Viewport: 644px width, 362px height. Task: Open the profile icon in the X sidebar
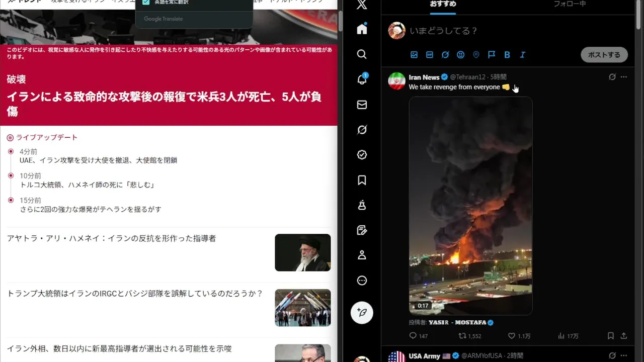(x=362, y=255)
